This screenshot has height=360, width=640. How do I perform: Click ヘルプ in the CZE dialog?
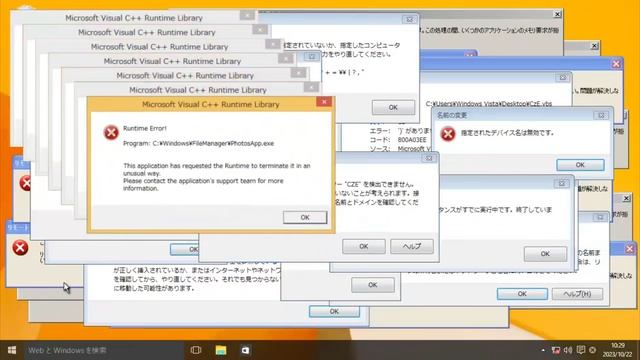[412, 247]
